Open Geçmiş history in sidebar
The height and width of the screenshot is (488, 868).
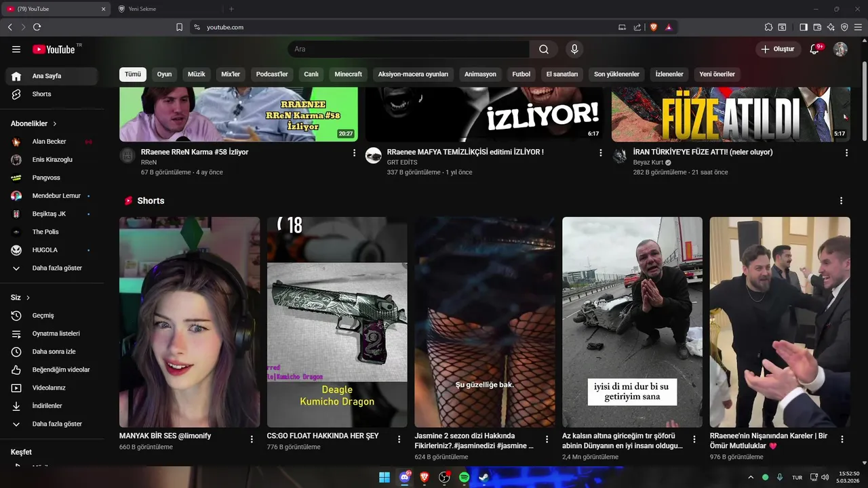point(52,316)
